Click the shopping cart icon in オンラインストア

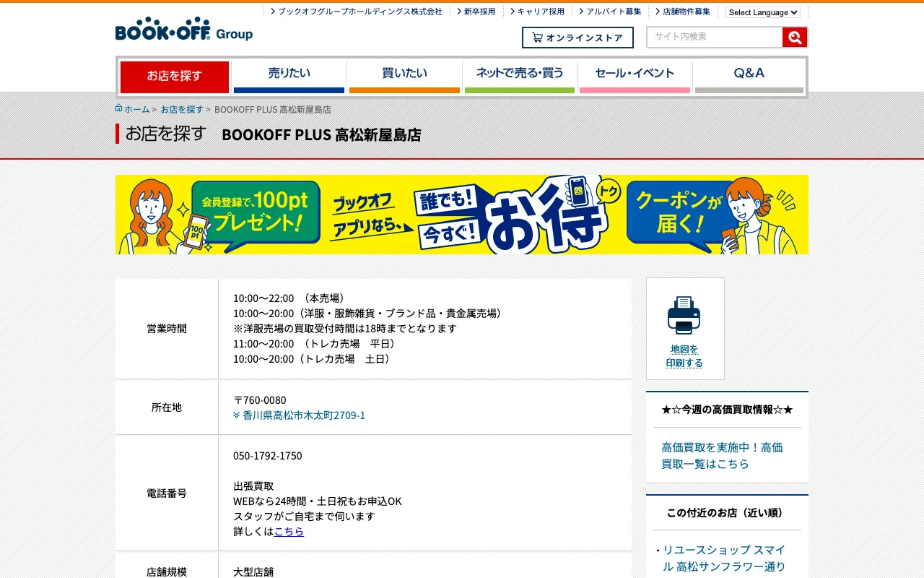coord(537,38)
